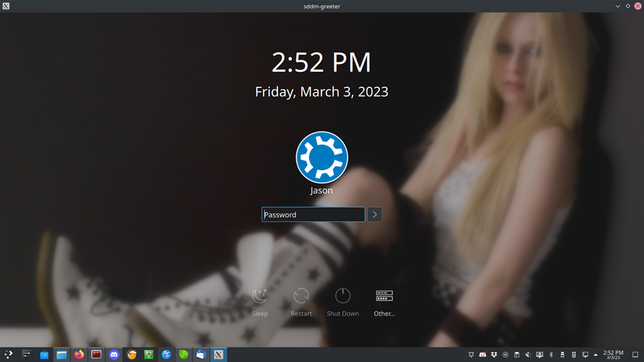This screenshot has width=644, height=362.
Task: Click the Password input field
Action: [x=313, y=214]
